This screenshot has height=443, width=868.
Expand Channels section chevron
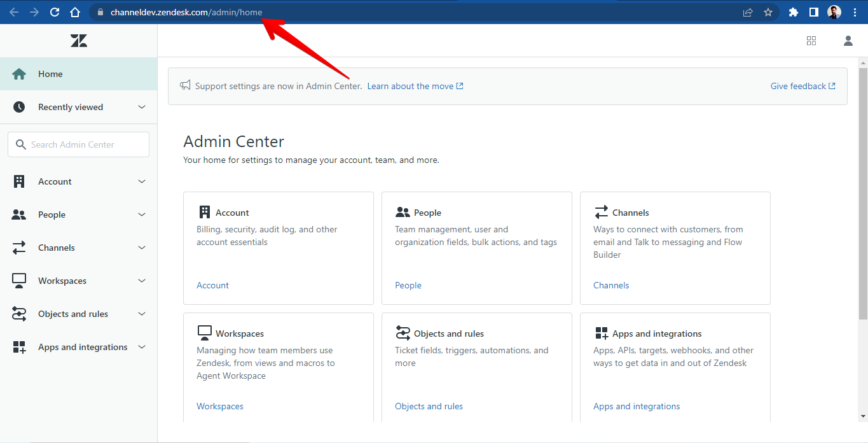142,248
